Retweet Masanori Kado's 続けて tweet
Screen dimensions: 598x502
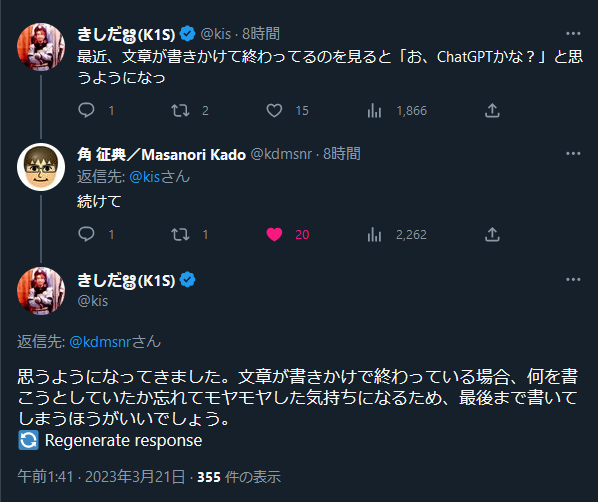180,234
